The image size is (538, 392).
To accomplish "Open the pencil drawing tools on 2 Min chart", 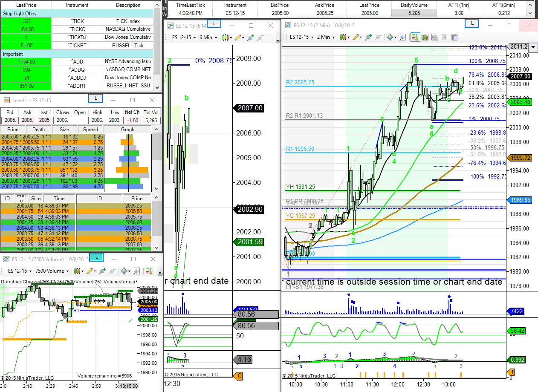I will pyautogui.click(x=356, y=37).
